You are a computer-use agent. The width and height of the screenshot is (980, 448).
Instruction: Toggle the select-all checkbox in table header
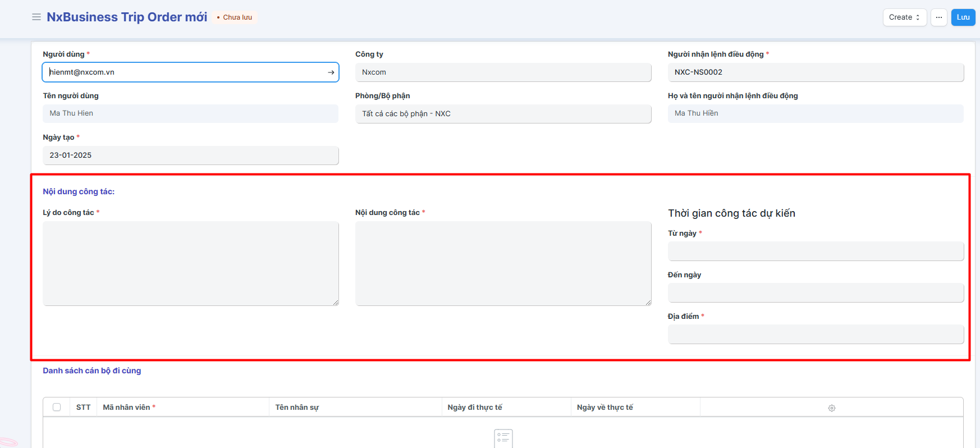click(x=57, y=407)
